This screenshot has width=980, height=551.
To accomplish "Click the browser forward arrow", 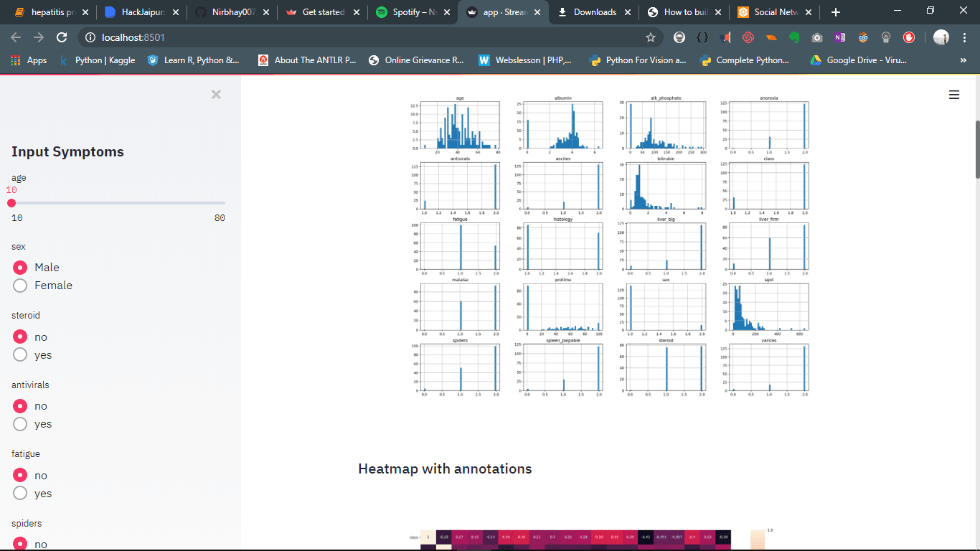I will (x=39, y=37).
